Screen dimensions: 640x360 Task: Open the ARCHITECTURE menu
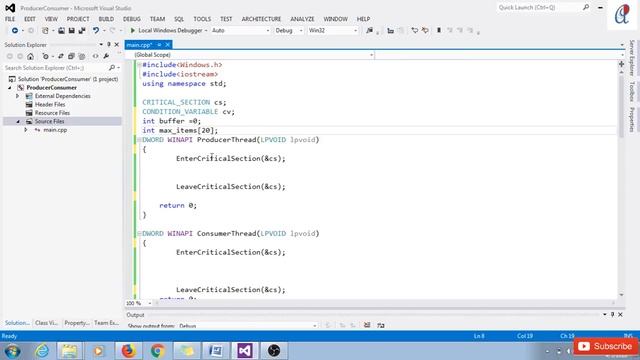tap(261, 19)
